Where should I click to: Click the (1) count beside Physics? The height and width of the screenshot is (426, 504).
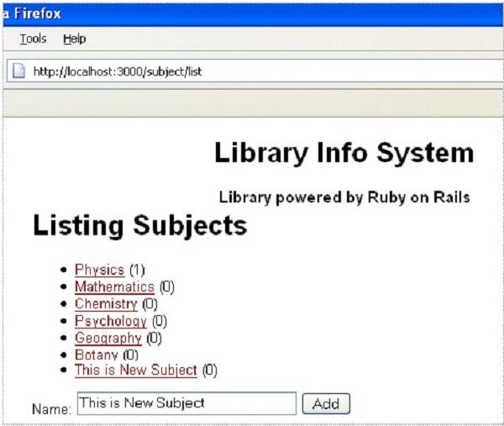coord(137,270)
